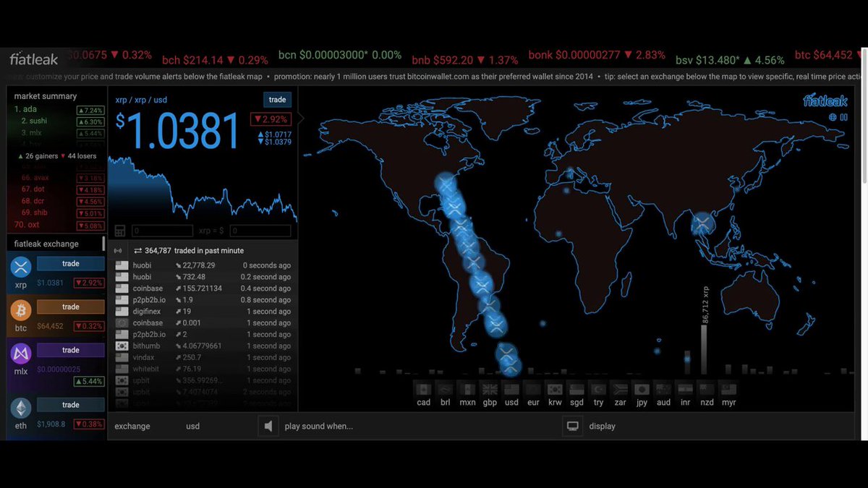Open the calculator icon below the price chart

pyautogui.click(x=120, y=231)
